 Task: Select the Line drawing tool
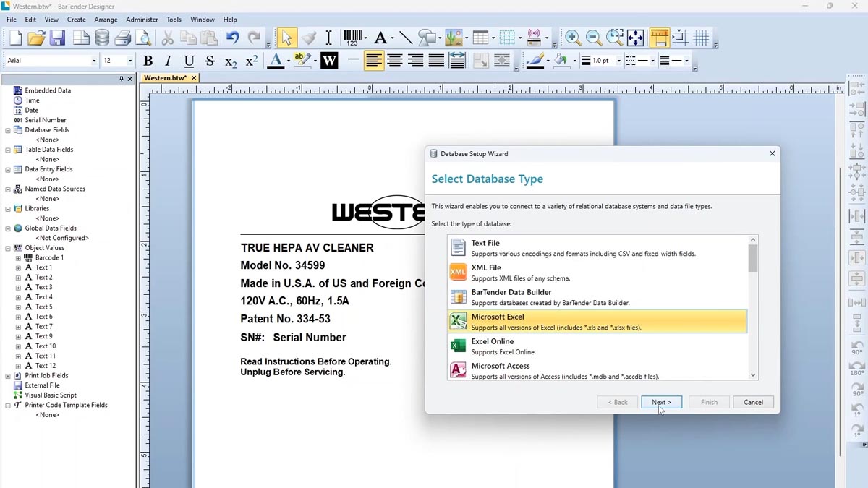tap(406, 38)
